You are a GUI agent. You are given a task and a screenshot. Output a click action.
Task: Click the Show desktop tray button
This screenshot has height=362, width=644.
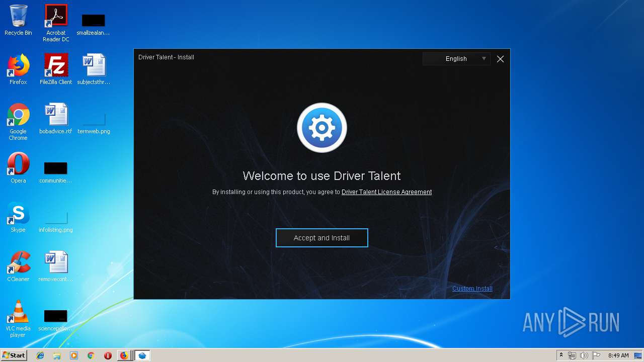point(638,355)
